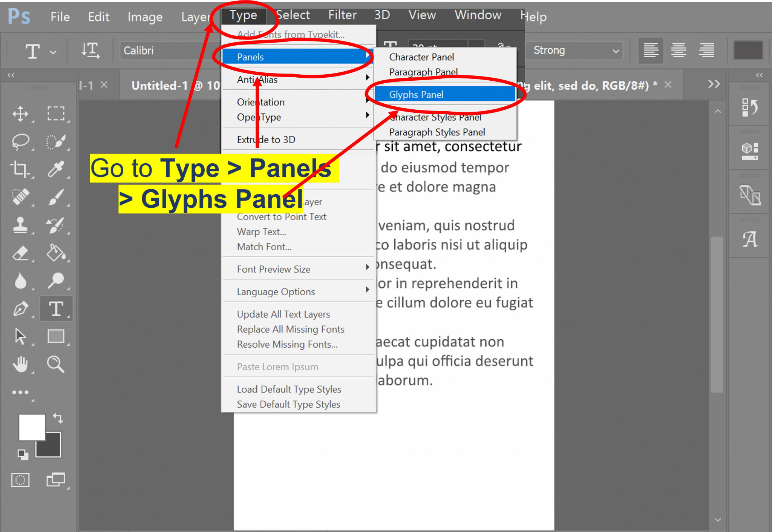Select the Eyedropper tool

56,169
